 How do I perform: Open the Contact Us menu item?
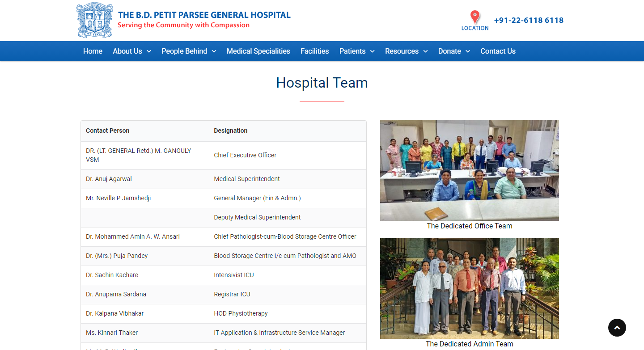click(x=498, y=51)
